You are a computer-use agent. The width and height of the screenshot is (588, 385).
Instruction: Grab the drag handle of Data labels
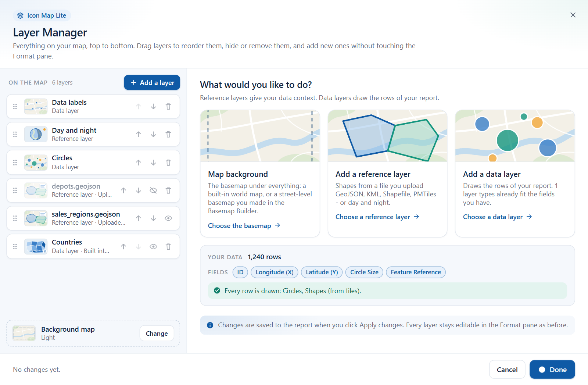tap(15, 107)
